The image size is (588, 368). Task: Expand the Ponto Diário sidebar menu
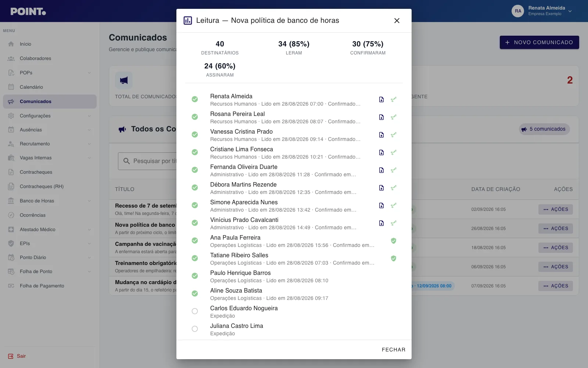[x=50, y=258]
